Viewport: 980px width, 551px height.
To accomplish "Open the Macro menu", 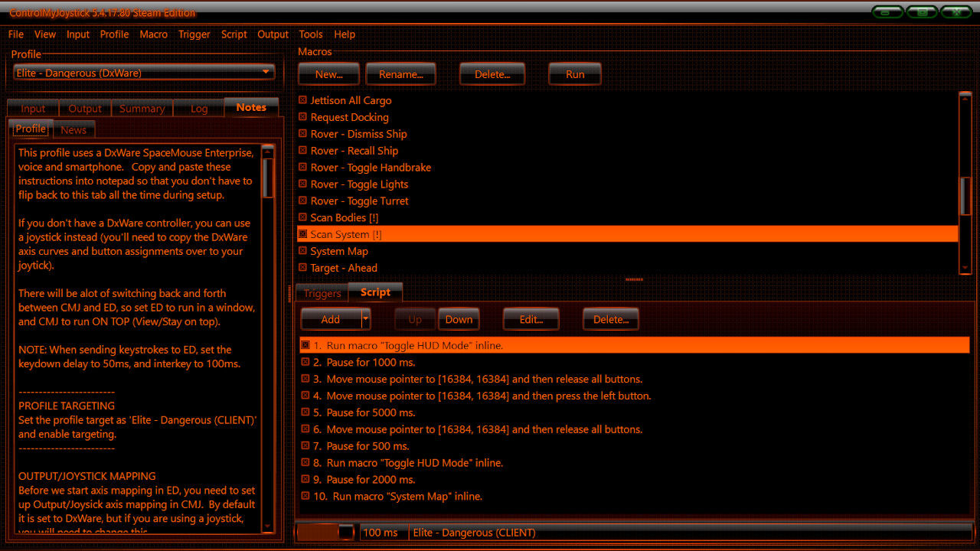I will (153, 34).
